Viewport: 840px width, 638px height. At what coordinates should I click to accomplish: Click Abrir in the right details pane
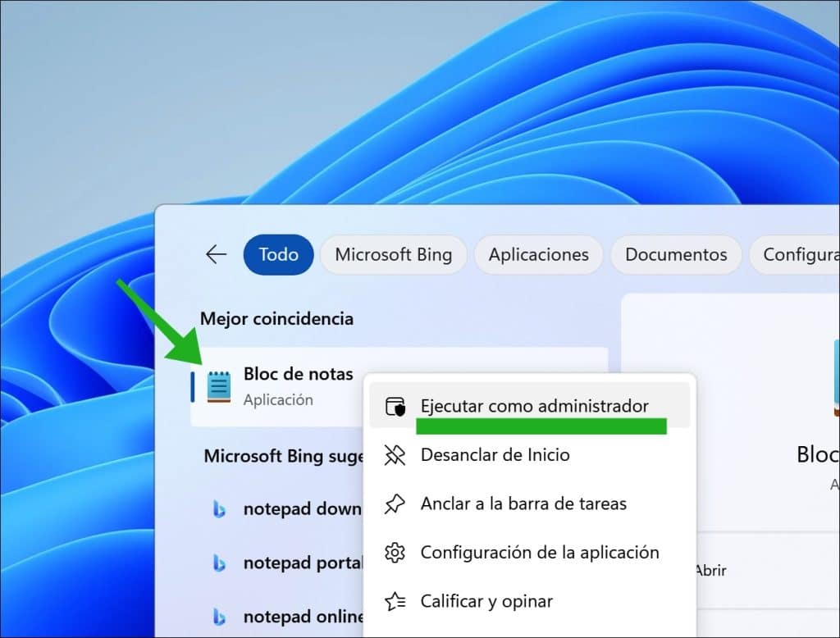(711, 571)
